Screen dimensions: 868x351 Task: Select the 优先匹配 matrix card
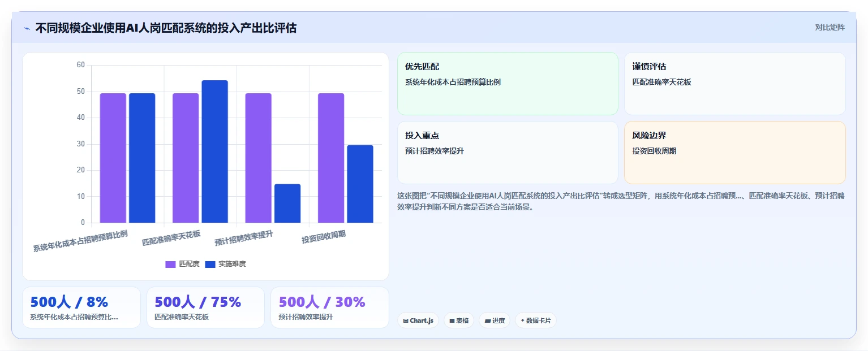pyautogui.click(x=508, y=84)
